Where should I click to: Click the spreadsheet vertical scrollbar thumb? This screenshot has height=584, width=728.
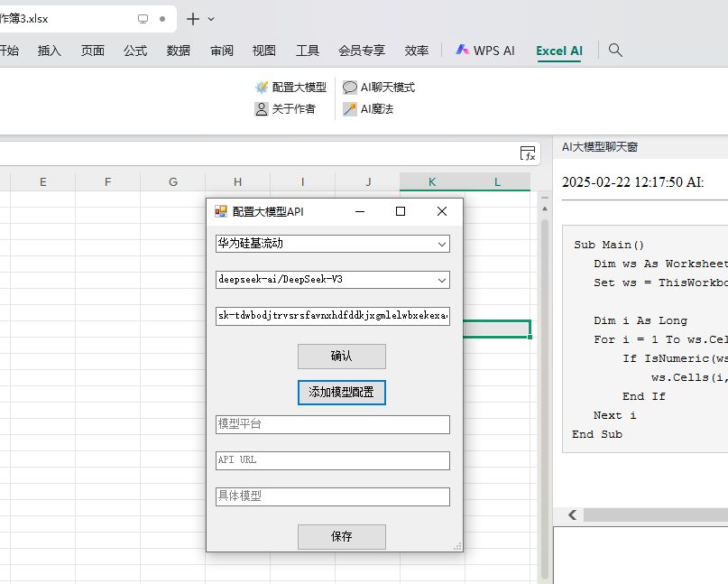pos(545,400)
